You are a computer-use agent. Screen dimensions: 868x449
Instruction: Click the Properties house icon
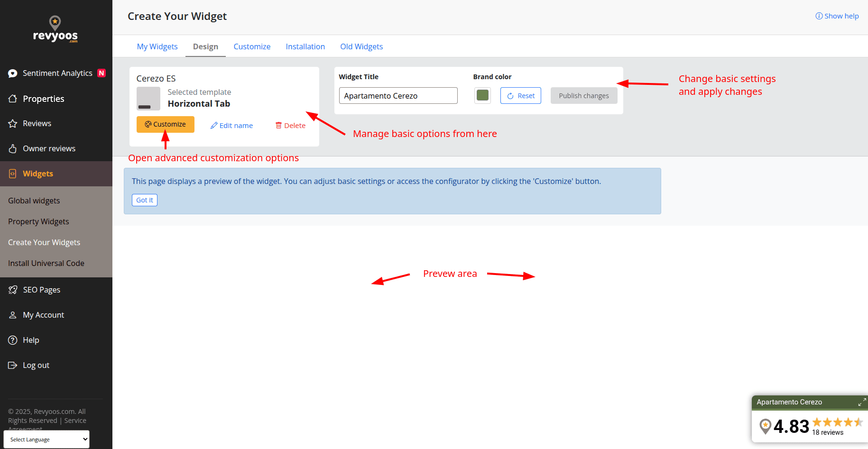[13, 99]
